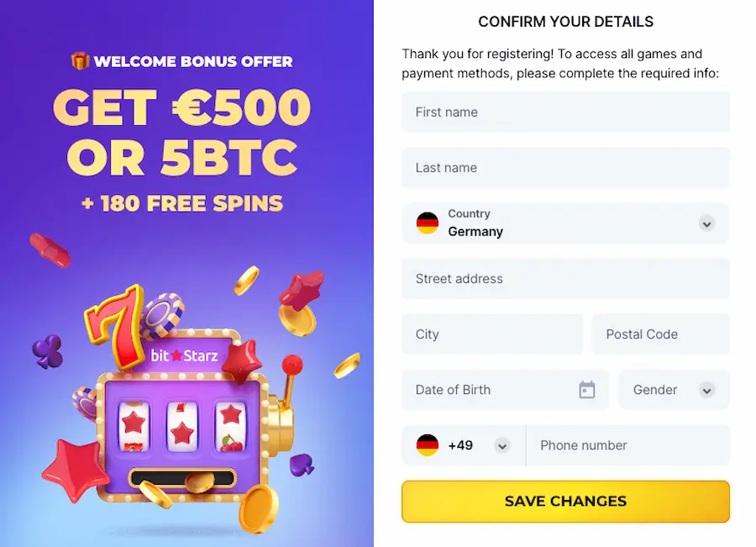Expand the Country dropdown chevron
Viewport: 756px width, 547px height.
(x=708, y=224)
